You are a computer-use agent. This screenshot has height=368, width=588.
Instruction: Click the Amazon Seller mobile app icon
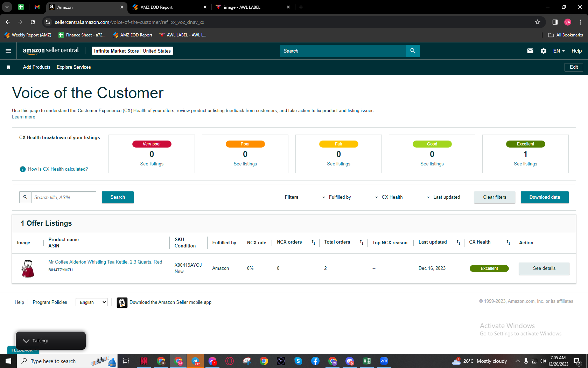point(122,302)
